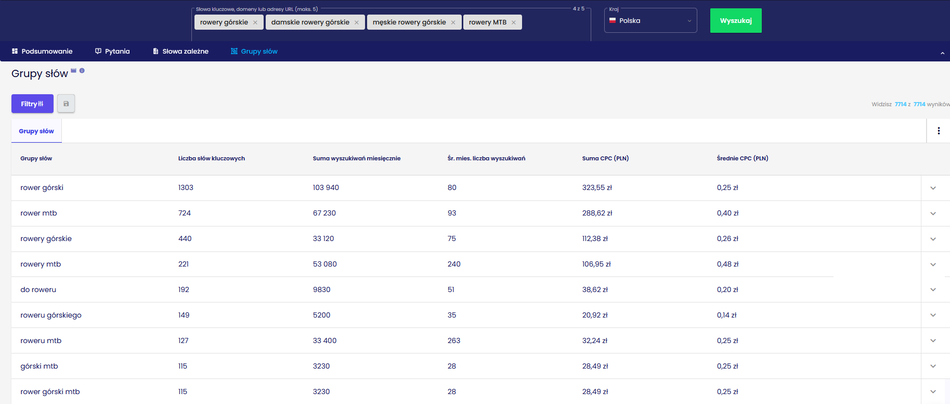The height and width of the screenshot is (404, 950).
Task: Open the Kraj country dropdown
Action: [650, 21]
